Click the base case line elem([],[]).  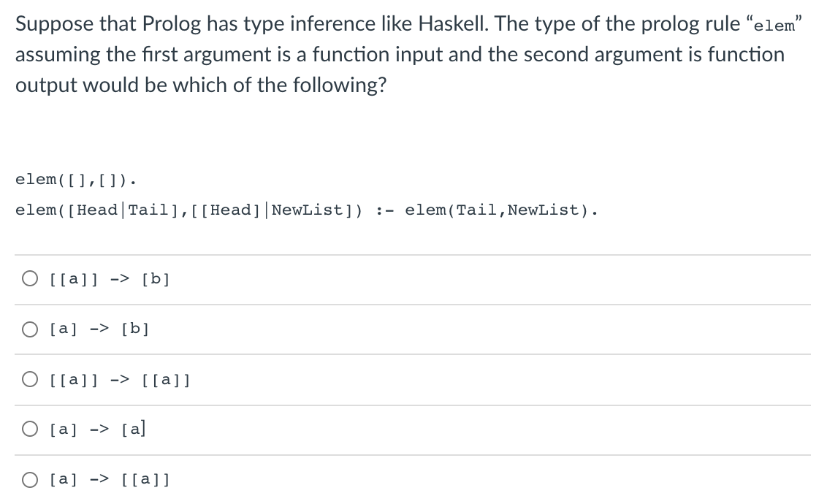pyautogui.click(x=76, y=180)
